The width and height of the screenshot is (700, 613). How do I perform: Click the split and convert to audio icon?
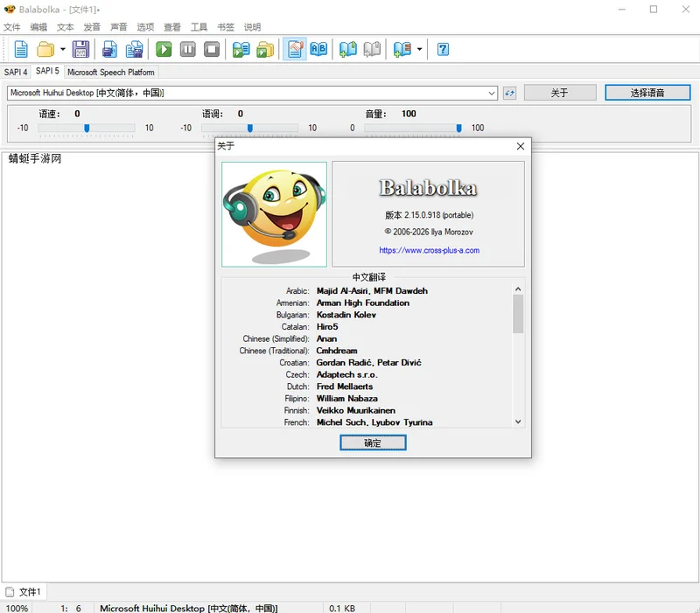(134, 49)
